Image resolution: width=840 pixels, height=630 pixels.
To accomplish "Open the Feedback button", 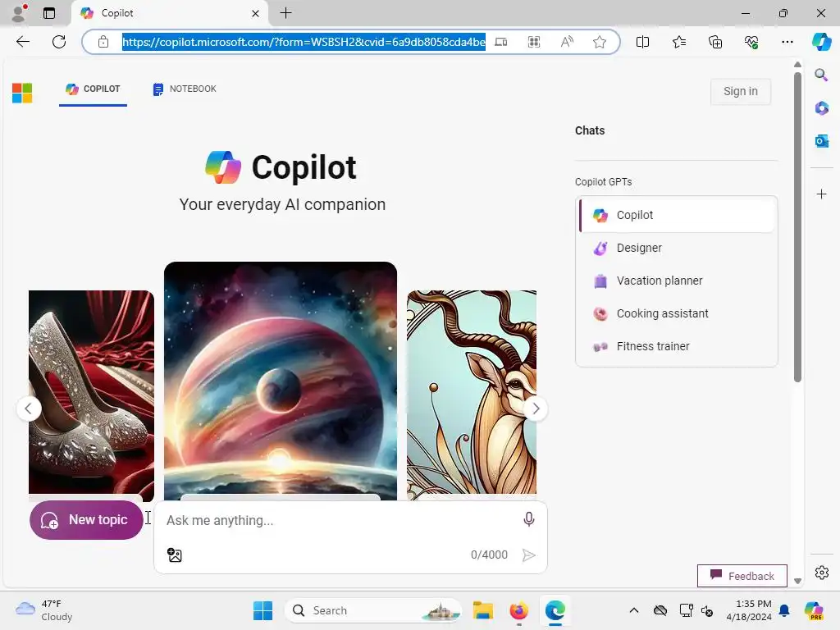I will pos(742,576).
